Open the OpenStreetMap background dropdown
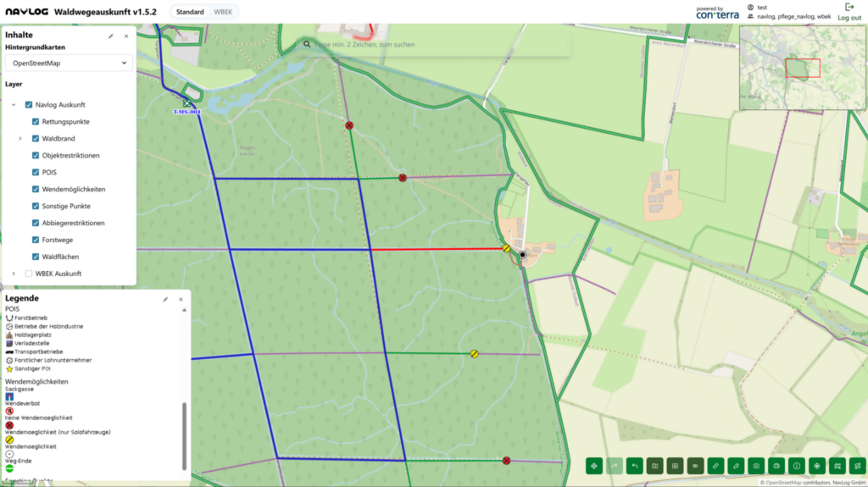Image resolution: width=868 pixels, height=487 pixels. 69,63
